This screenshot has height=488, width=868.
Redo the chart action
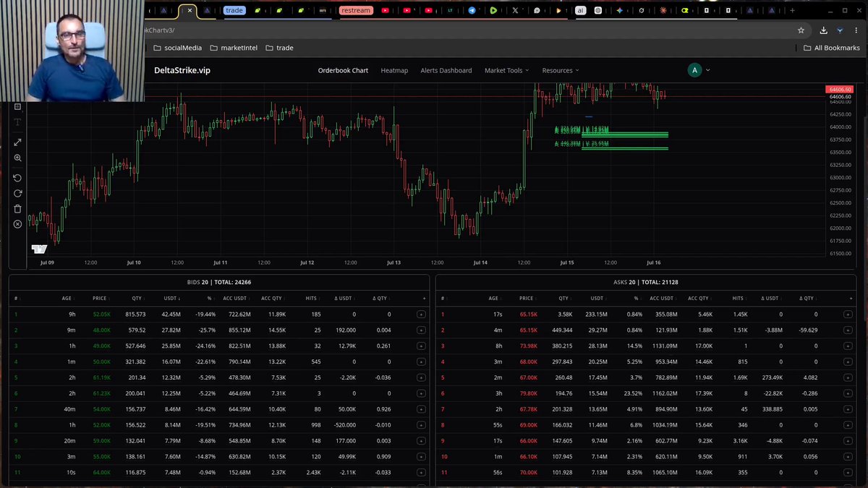tap(17, 193)
